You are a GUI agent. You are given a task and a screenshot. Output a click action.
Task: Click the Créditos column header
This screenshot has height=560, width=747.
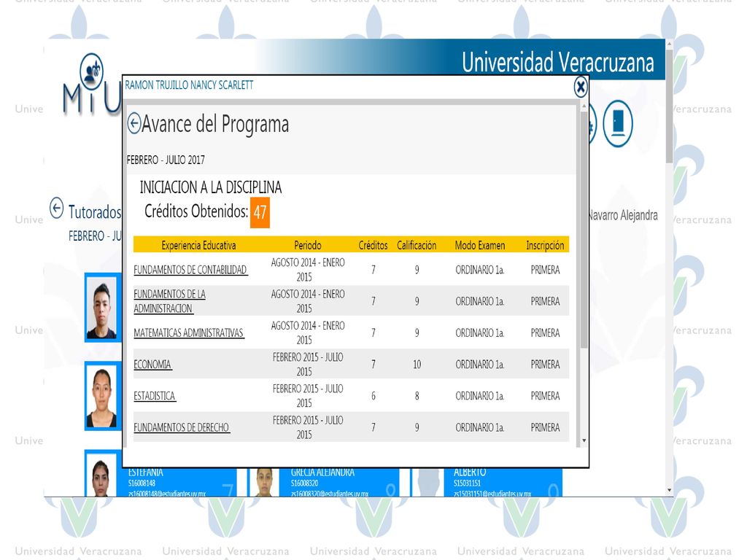(373, 245)
